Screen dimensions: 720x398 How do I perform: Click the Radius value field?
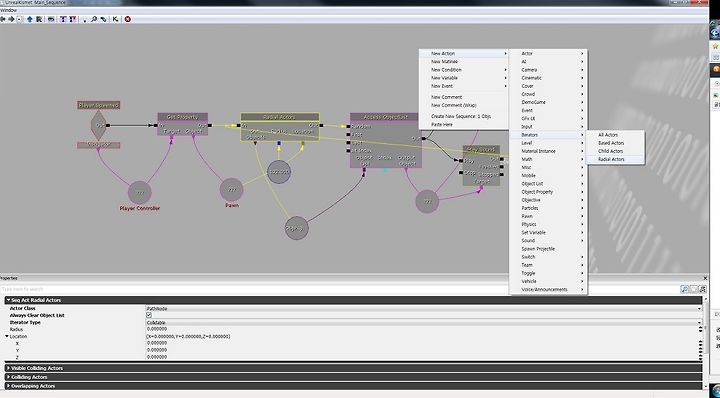click(x=422, y=329)
